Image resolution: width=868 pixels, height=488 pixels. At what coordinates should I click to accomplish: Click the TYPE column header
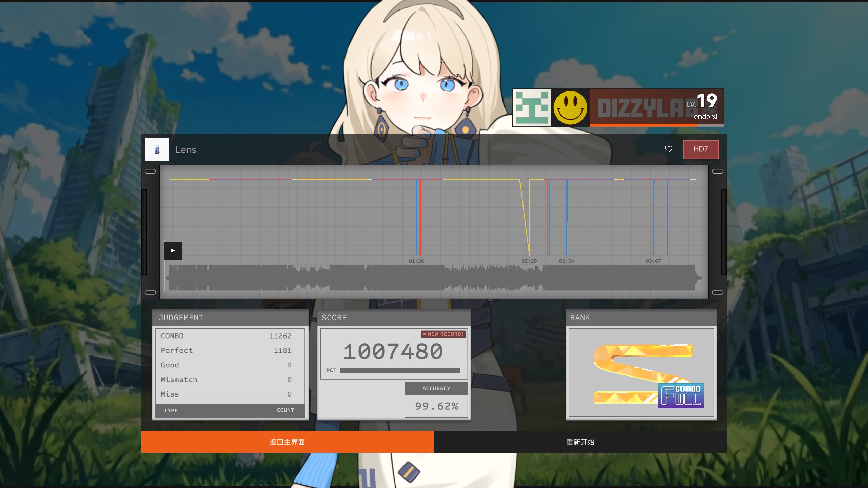pos(171,410)
